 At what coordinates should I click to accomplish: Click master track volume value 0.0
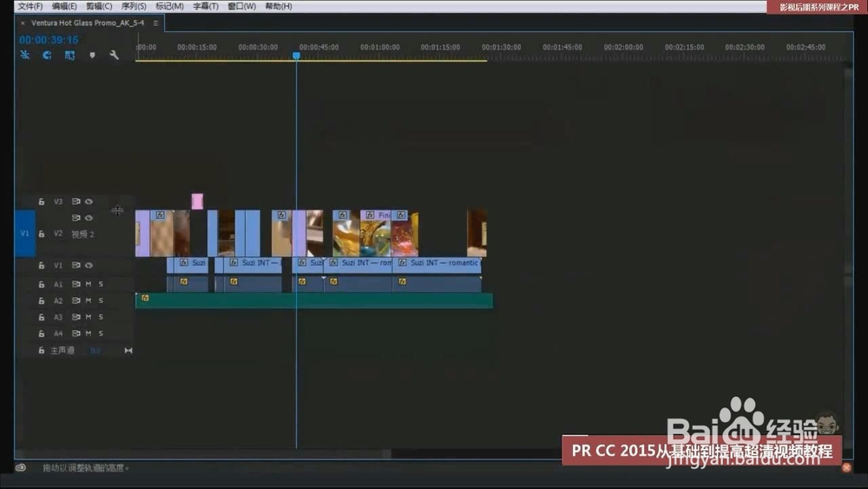coord(95,351)
